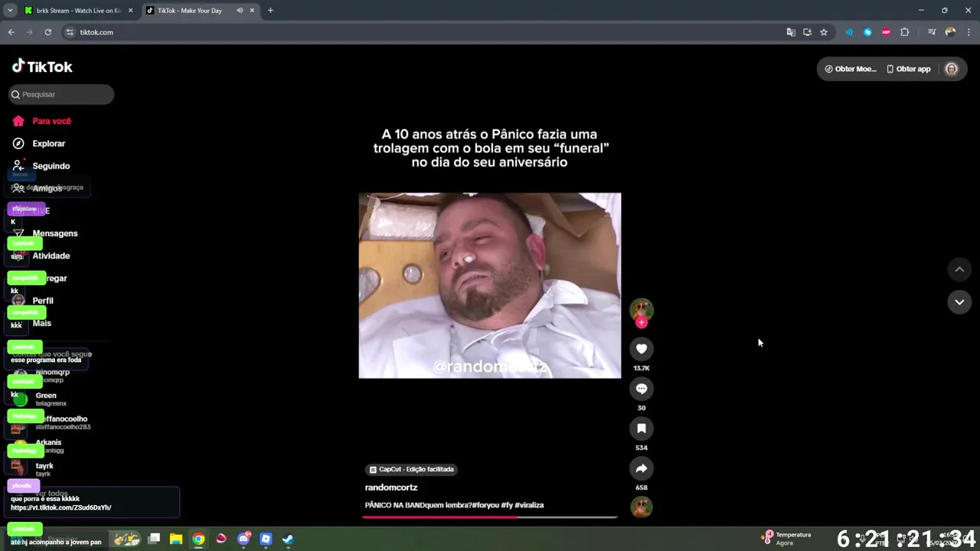Open a new browser tab
This screenshot has width=980, height=551.
270,11
